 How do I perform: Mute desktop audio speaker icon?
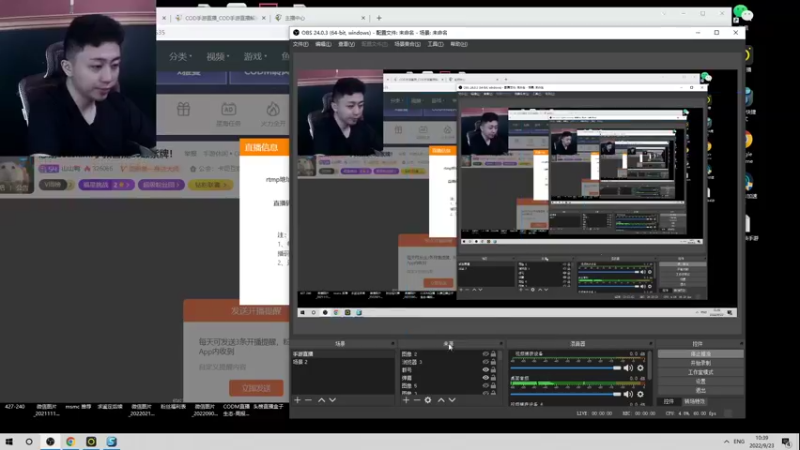pyautogui.click(x=629, y=394)
